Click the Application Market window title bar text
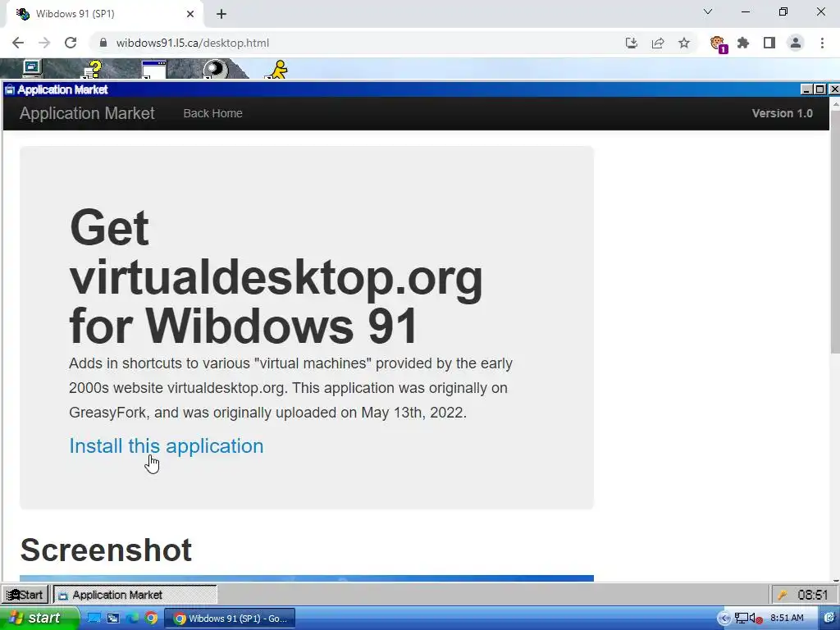 click(62, 89)
